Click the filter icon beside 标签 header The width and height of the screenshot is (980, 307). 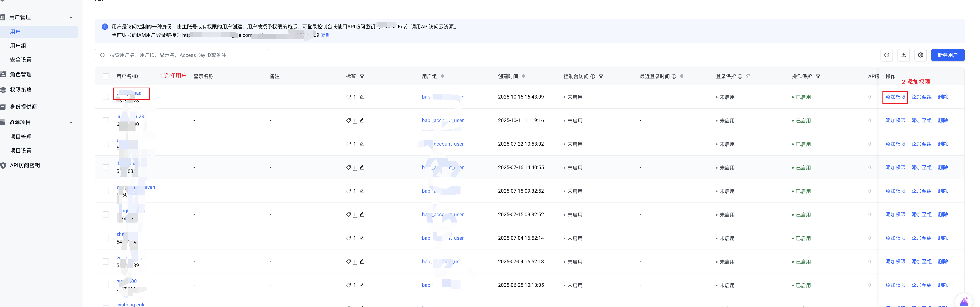click(x=362, y=77)
